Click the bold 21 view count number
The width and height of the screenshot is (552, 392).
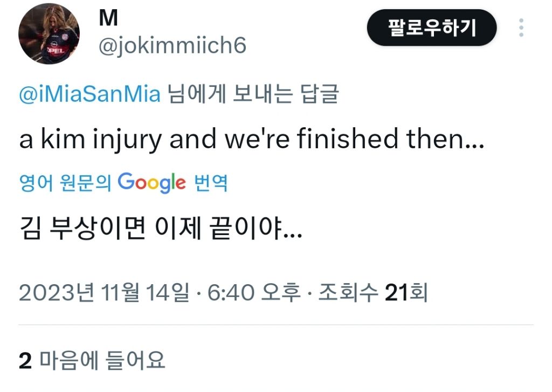point(397,293)
